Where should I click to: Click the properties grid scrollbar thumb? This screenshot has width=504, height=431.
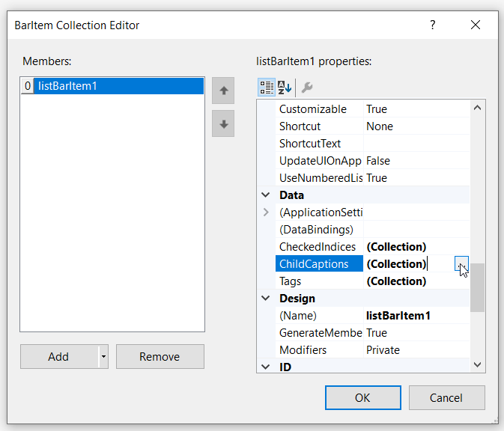point(477,287)
